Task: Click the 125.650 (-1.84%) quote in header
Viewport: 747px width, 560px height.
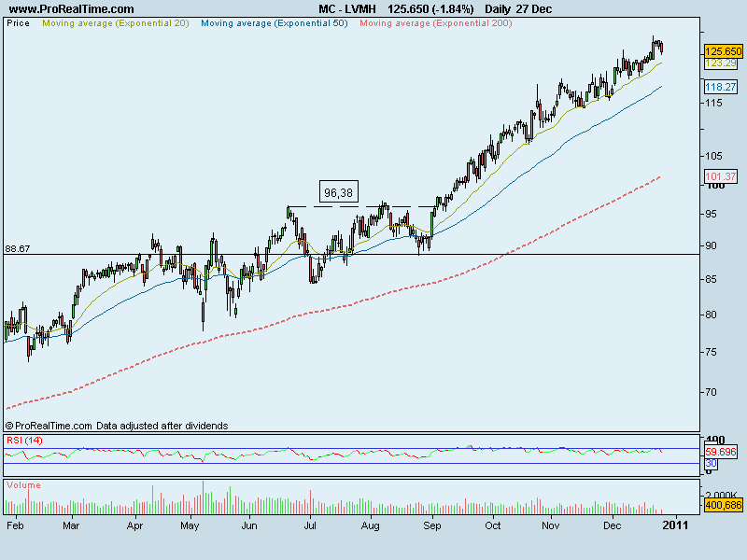Action: [430, 9]
